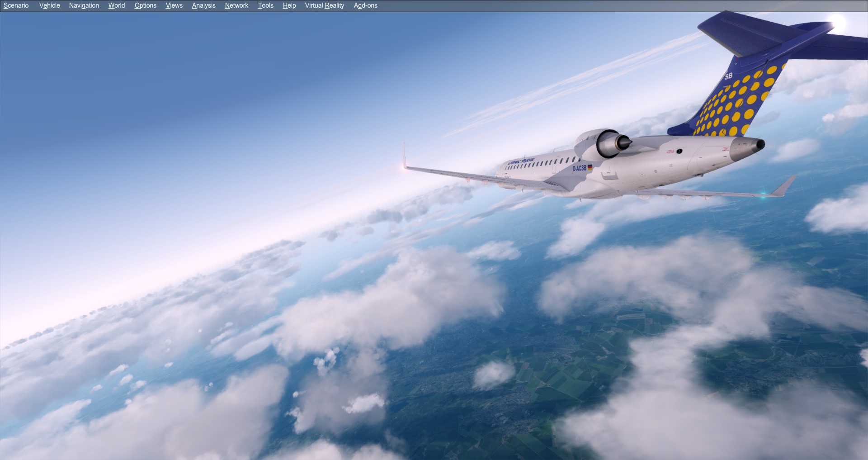Open the Network menu
Image resolution: width=868 pixels, height=460 pixels.
[x=236, y=5]
